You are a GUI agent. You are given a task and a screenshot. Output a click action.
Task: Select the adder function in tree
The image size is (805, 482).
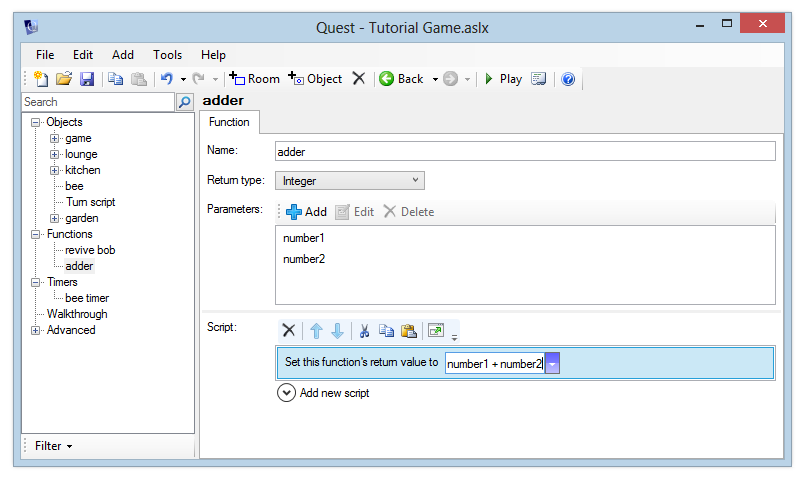coord(79,266)
